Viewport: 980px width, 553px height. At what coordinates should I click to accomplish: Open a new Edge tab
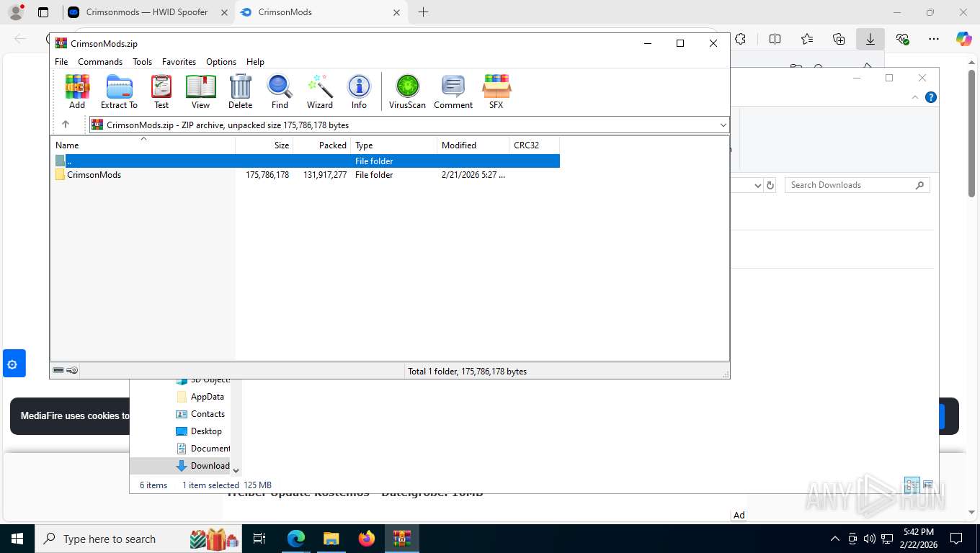click(423, 12)
